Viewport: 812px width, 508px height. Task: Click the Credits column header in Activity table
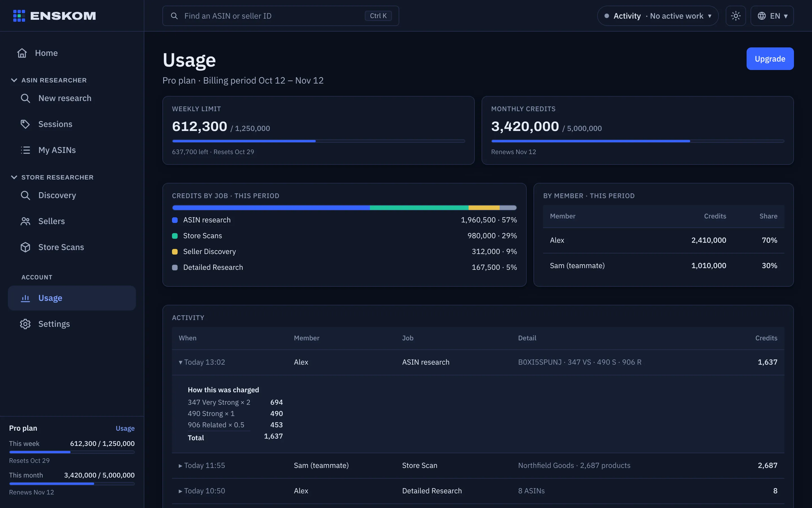pos(766,338)
